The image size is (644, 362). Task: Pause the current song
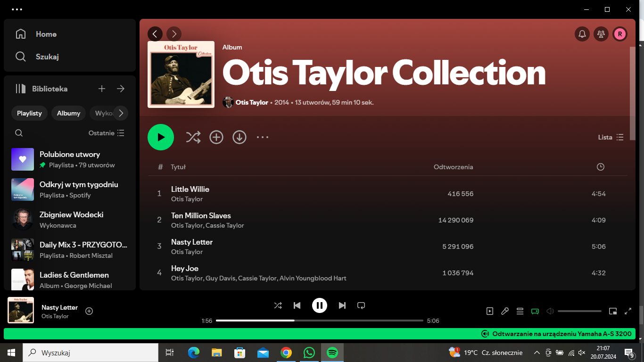(320, 305)
